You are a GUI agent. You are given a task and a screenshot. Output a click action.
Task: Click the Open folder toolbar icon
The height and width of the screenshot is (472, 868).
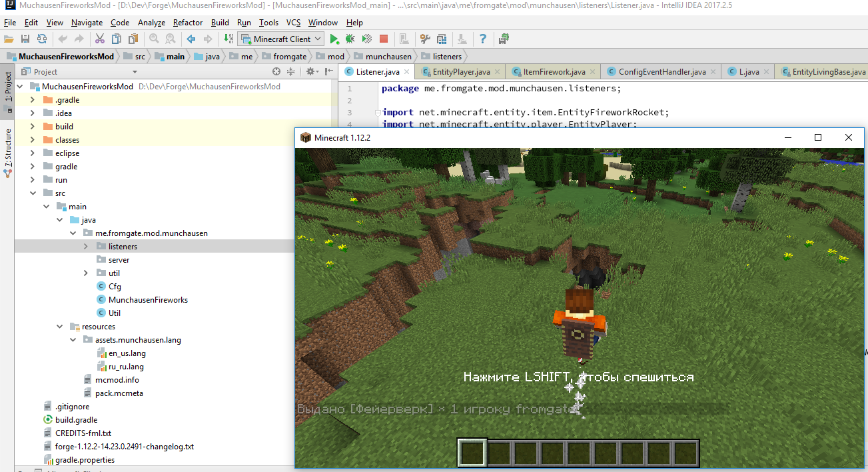coord(9,39)
